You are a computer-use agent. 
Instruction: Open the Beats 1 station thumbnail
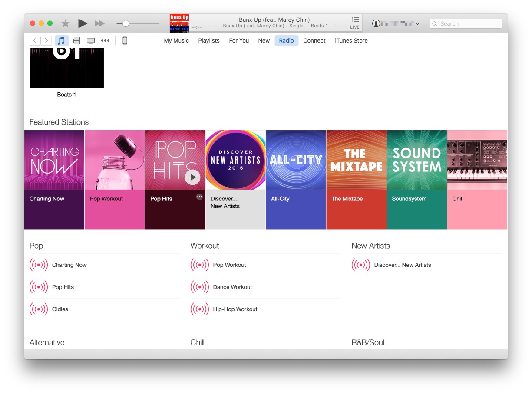click(66, 68)
